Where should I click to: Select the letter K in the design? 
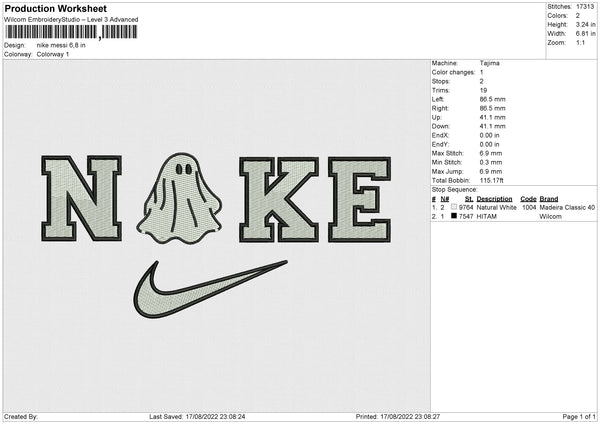pos(279,199)
